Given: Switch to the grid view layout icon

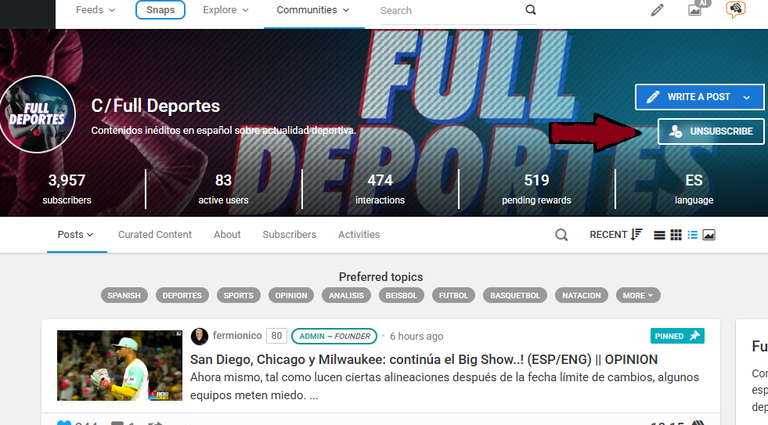Looking at the screenshot, I should [x=676, y=235].
